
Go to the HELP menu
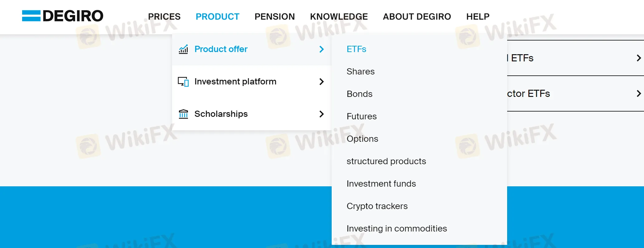coord(478,17)
